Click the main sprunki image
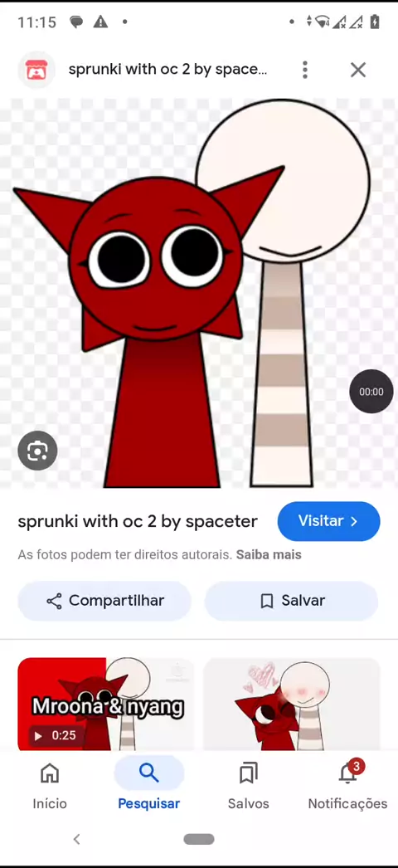398x868 pixels. pyautogui.click(x=199, y=294)
